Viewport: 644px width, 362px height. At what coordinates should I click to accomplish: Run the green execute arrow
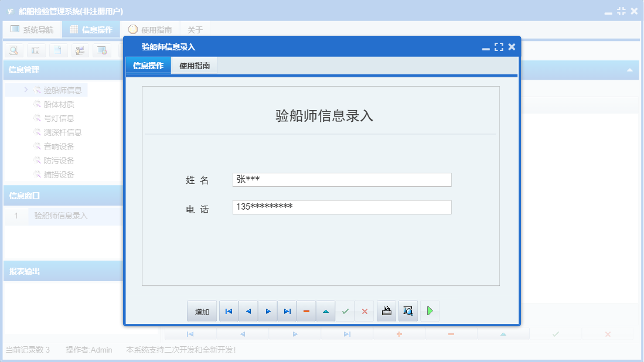pos(430,311)
